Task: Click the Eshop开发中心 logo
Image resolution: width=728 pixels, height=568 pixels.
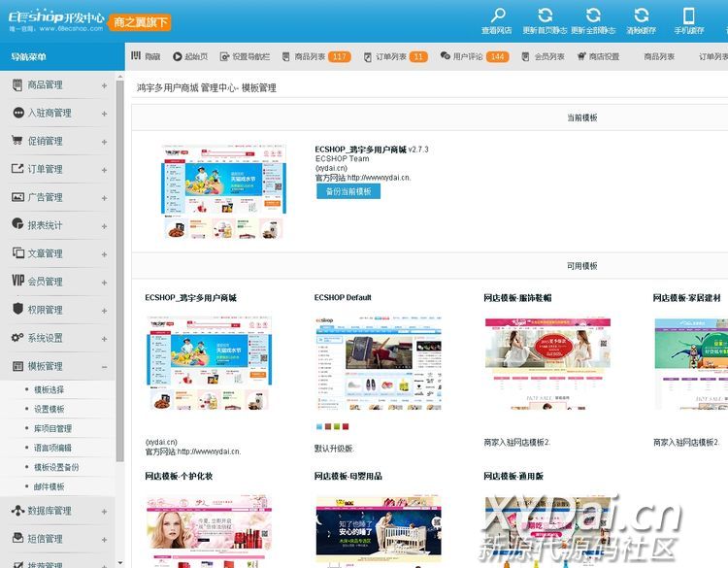Action: click(x=56, y=20)
